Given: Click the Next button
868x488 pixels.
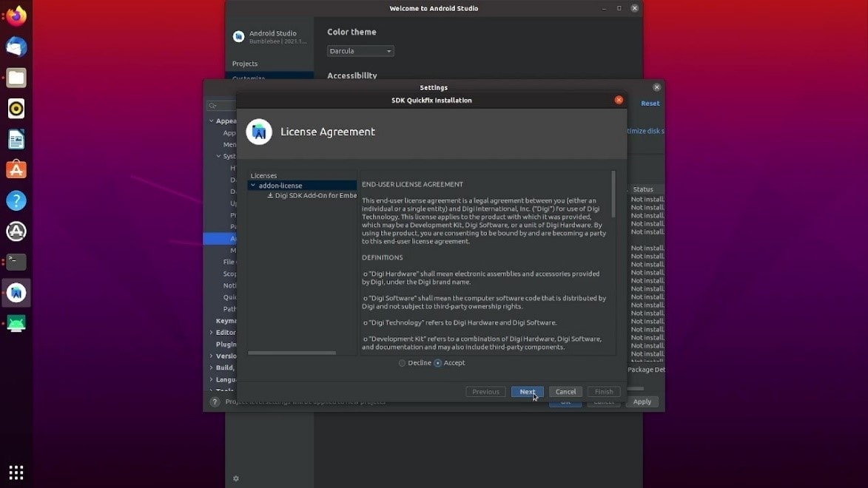Looking at the screenshot, I should (x=527, y=392).
